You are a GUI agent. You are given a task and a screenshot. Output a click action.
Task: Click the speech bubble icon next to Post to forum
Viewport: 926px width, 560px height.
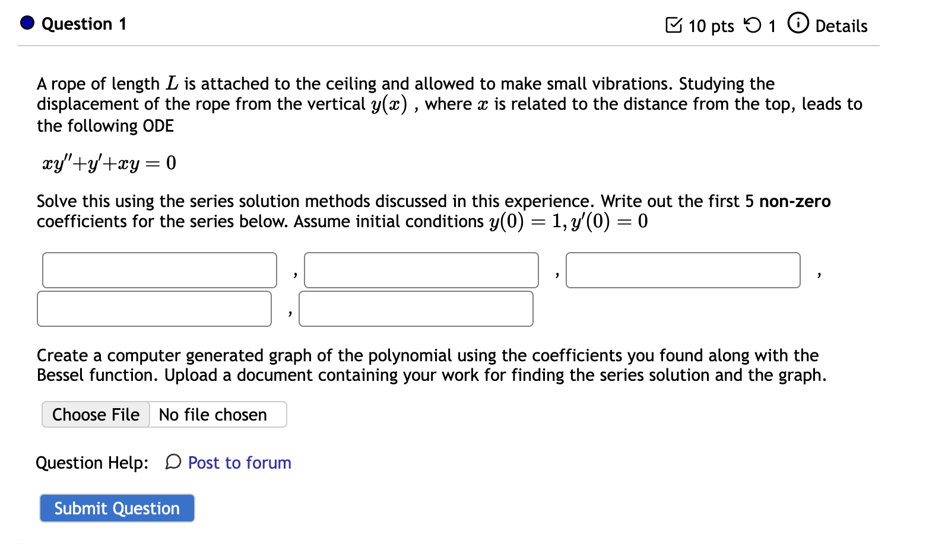tap(172, 462)
